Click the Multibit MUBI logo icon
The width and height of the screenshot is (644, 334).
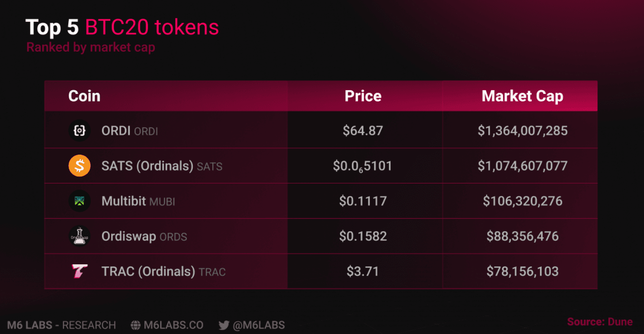pyautogui.click(x=79, y=201)
